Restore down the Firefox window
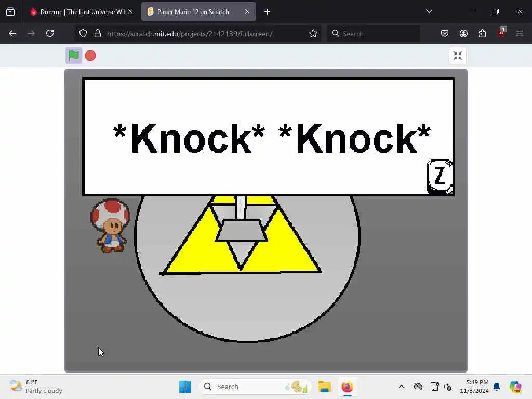This screenshot has width=532, height=399. click(496, 11)
